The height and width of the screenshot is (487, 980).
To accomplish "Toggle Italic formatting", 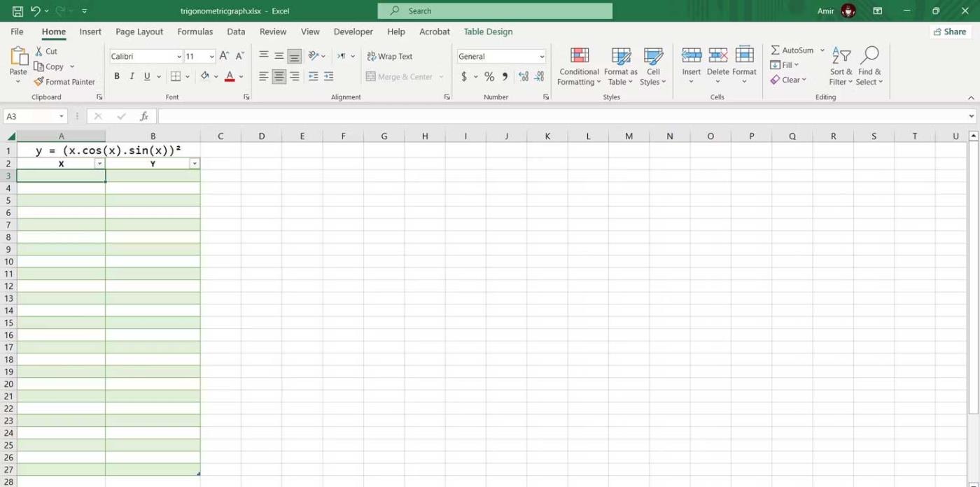I will 132,76.
